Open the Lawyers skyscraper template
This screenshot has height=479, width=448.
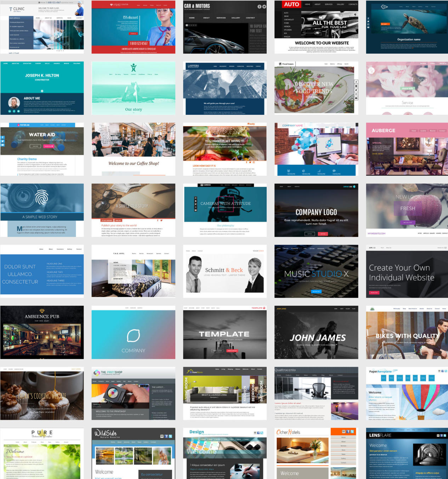pyautogui.click(x=225, y=88)
